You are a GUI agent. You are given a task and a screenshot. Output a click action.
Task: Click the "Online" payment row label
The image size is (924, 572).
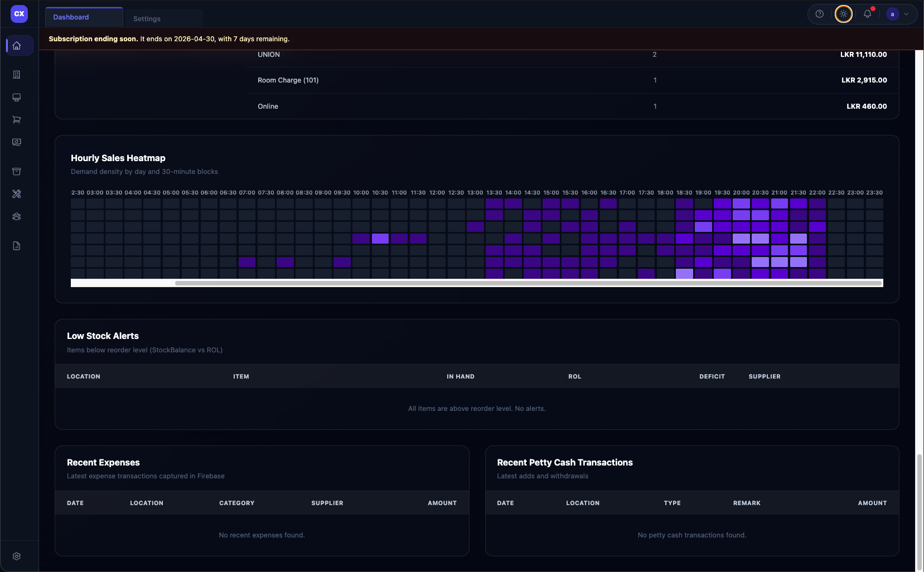click(268, 106)
